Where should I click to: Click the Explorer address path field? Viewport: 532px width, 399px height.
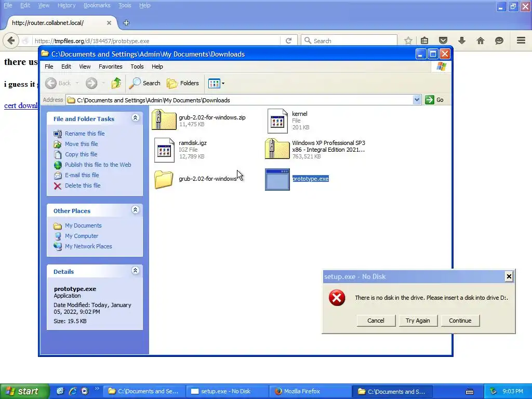point(240,100)
